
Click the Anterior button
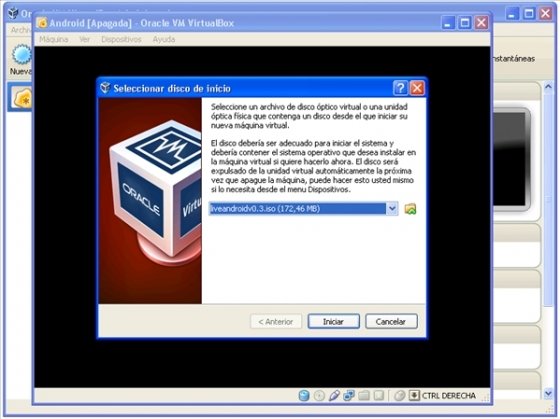276,321
